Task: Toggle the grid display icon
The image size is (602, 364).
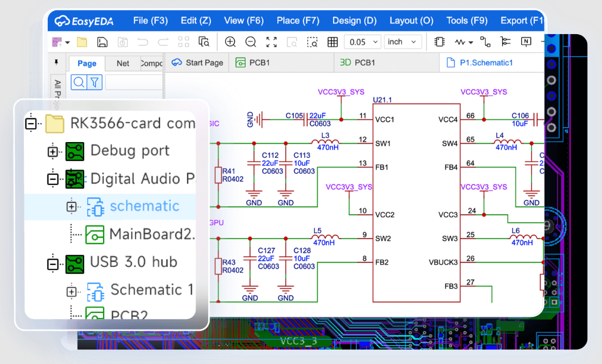Action: (x=332, y=42)
